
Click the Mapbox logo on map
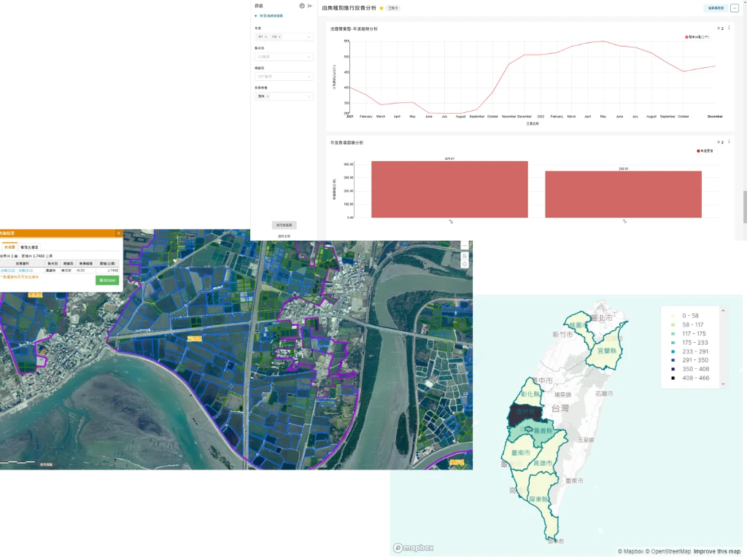pos(414,548)
